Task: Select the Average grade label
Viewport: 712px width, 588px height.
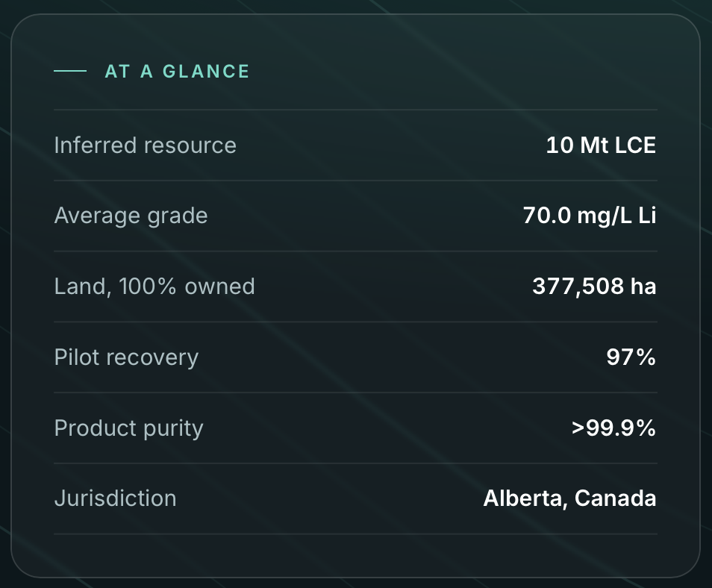Action: pos(131,216)
